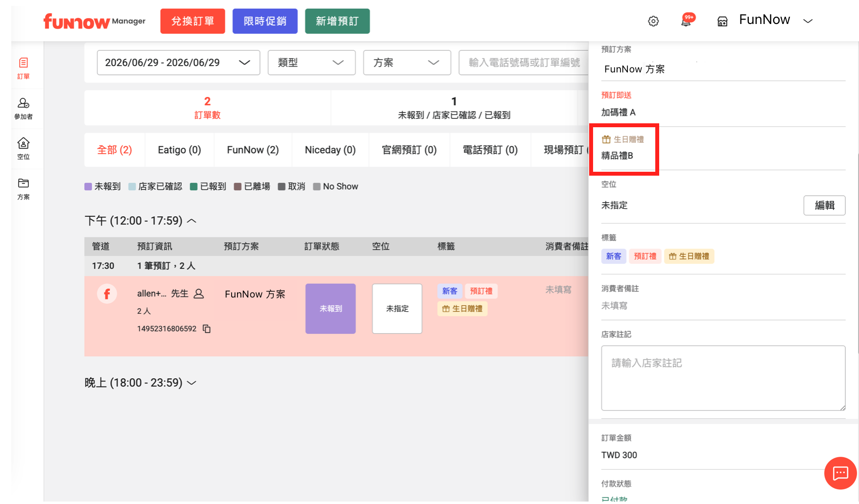Image resolution: width=859 pixels, height=504 pixels.
Task: Click the gift icon next to 生日贈禮 heading
Action: pos(606,139)
